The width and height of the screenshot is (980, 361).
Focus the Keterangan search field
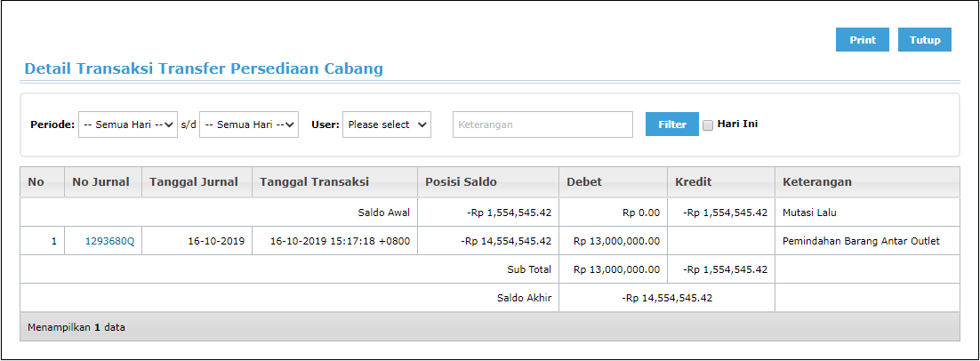point(542,124)
